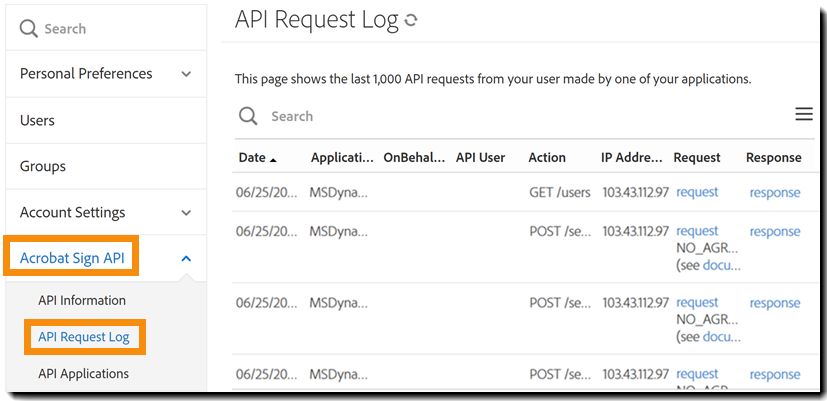Sort by Action column header

(x=547, y=158)
